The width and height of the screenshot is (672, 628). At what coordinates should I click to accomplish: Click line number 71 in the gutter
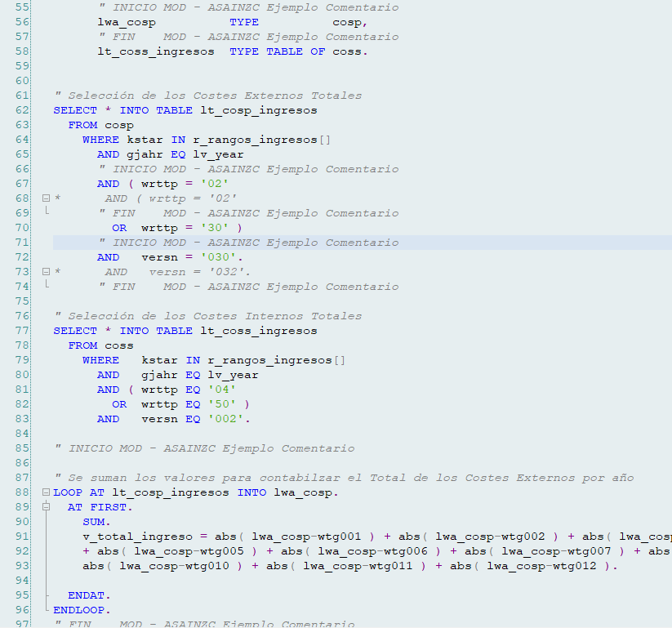pyautogui.click(x=22, y=243)
